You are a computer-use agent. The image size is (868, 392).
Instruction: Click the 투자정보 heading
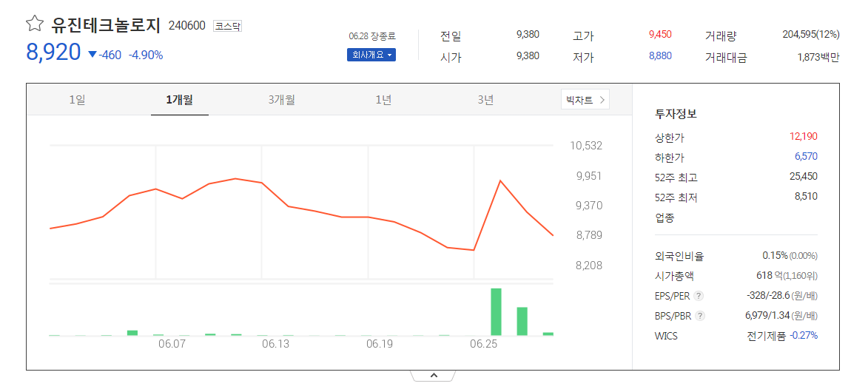click(676, 113)
